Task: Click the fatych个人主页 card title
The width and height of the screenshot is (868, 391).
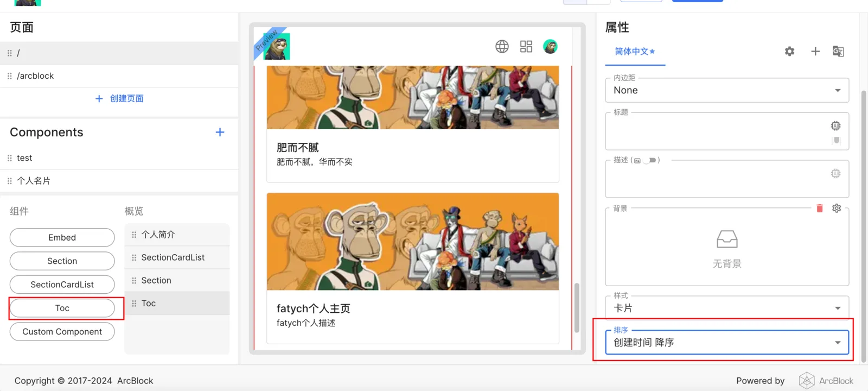Action: [x=314, y=308]
